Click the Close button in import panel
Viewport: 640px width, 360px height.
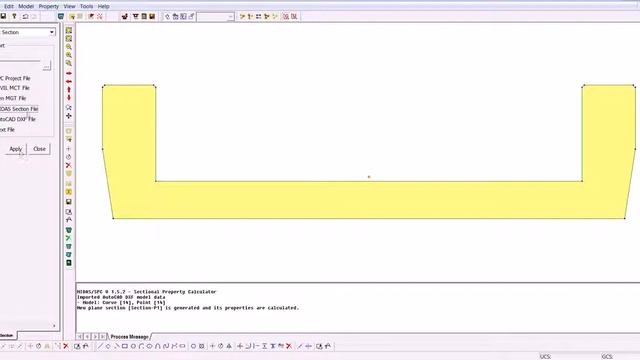pyautogui.click(x=40, y=149)
